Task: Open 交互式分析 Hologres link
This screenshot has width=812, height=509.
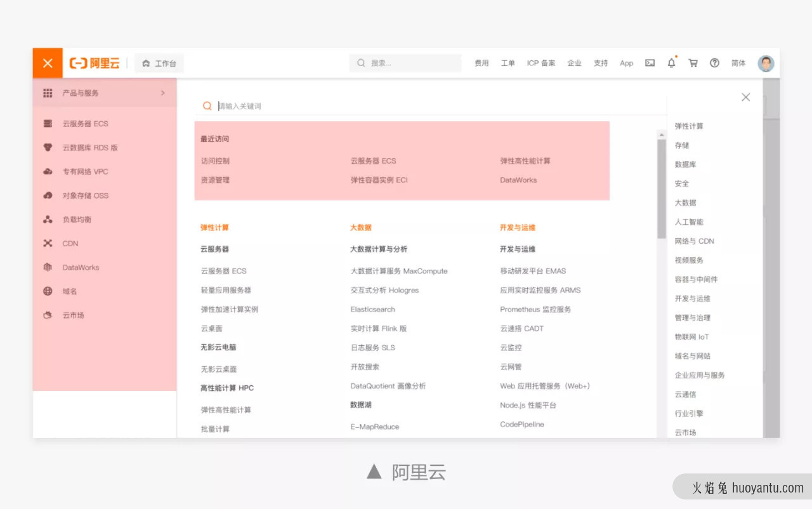Action: tap(384, 290)
